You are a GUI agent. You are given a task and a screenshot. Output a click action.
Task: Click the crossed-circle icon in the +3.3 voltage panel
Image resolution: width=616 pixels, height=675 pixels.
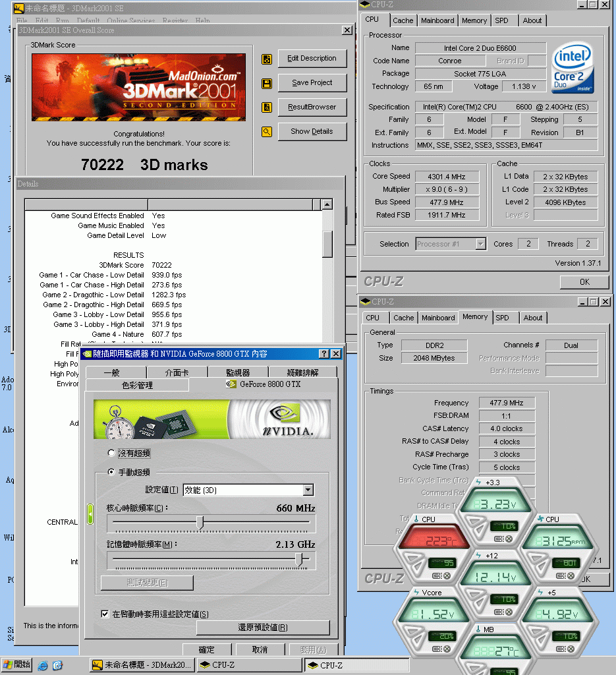point(509,539)
